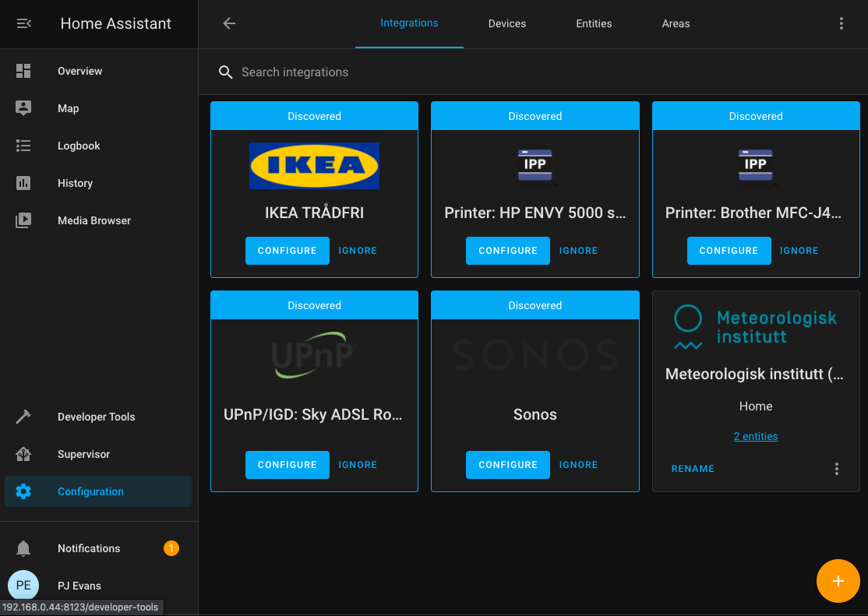Ignore the IKEA TRÅDFRI discovery
The image size is (868, 616).
click(x=358, y=251)
